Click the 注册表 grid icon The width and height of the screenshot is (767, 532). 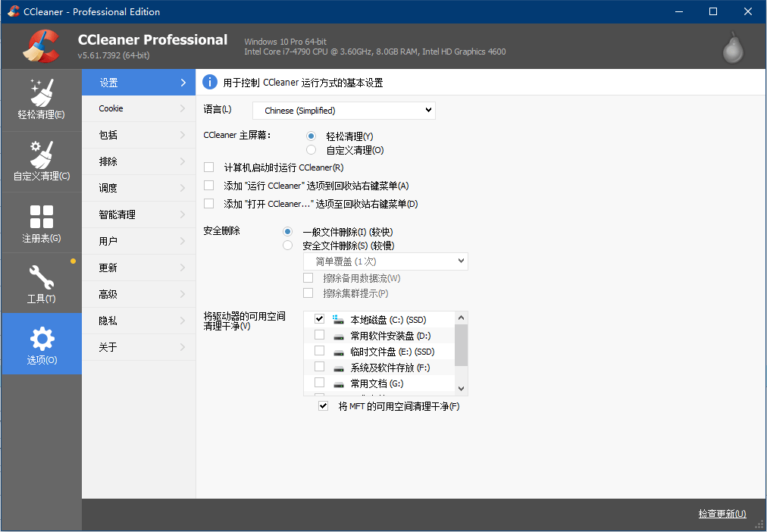tap(41, 214)
